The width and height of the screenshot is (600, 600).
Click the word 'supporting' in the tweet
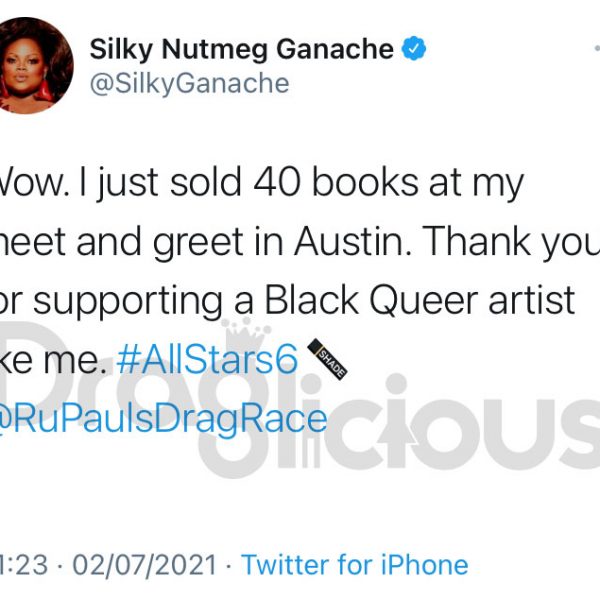pyautogui.click(x=128, y=302)
